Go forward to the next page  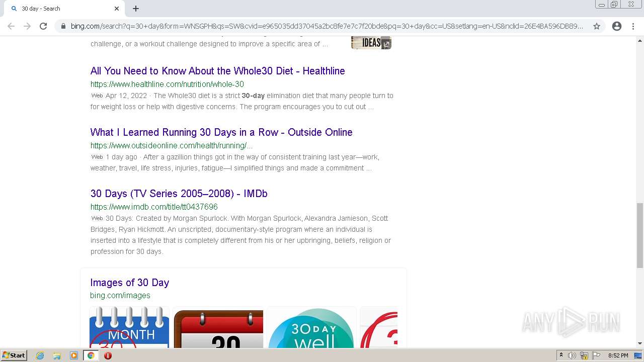[27, 26]
